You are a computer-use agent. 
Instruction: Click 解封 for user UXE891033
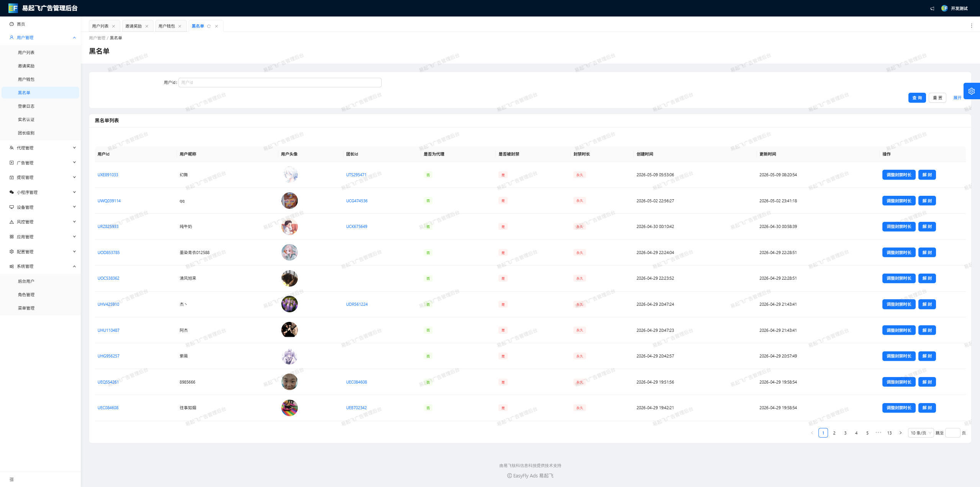coord(927,175)
